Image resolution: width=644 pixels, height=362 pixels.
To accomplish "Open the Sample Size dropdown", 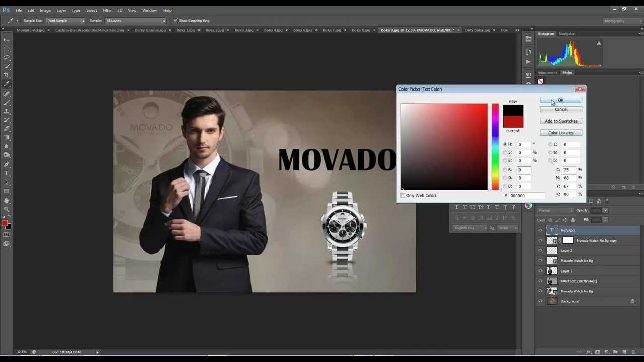I will [65, 21].
